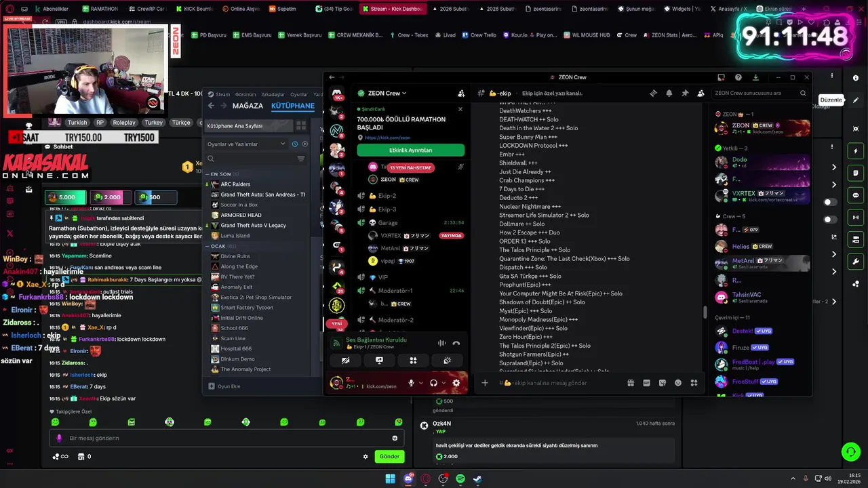Open GIF picker in Discord message bar
868x488 pixels.
(646, 383)
